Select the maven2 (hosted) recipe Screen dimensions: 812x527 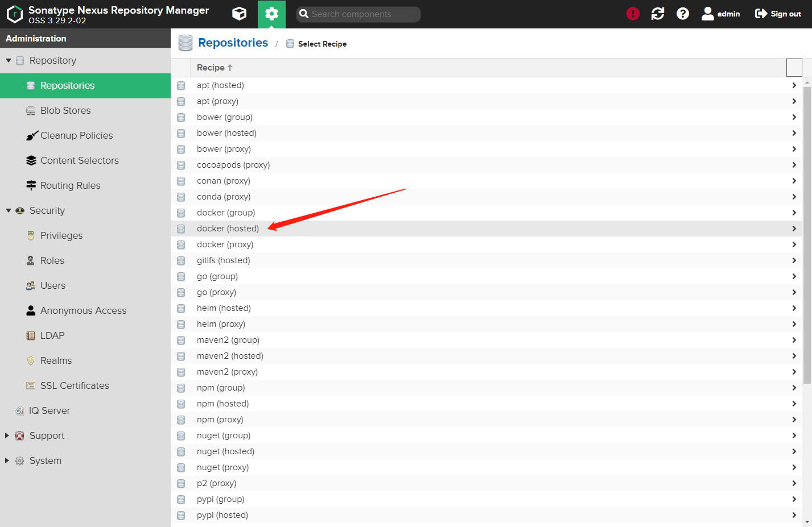pyautogui.click(x=487, y=356)
